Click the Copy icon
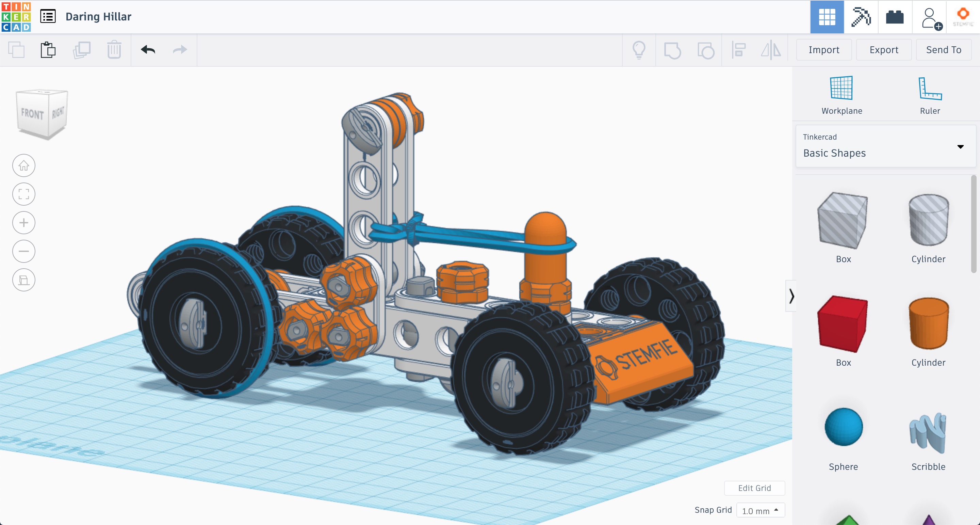 pos(16,50)
